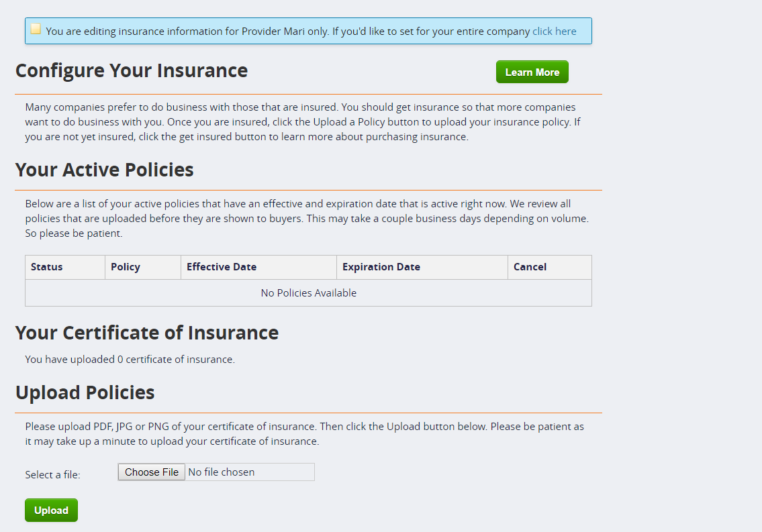Click the Upload Policies heading
Viewport: 762px width, 532px height.
(x=85, y=392)
